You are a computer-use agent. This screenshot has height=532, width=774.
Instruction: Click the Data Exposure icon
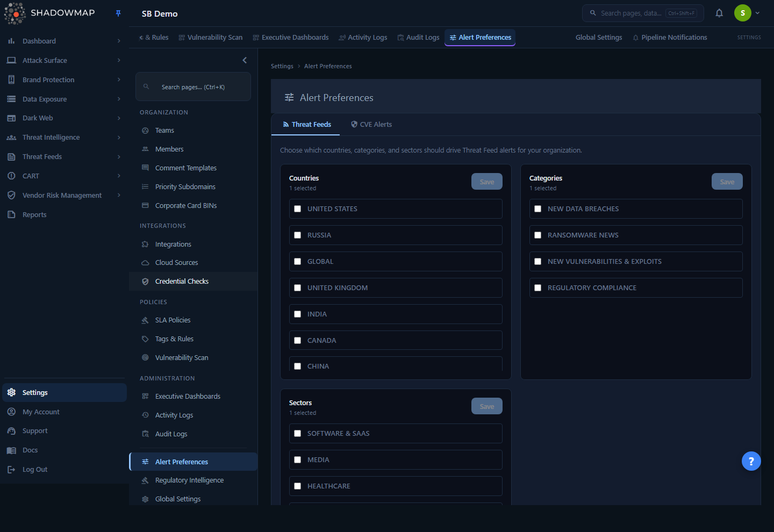11,99
